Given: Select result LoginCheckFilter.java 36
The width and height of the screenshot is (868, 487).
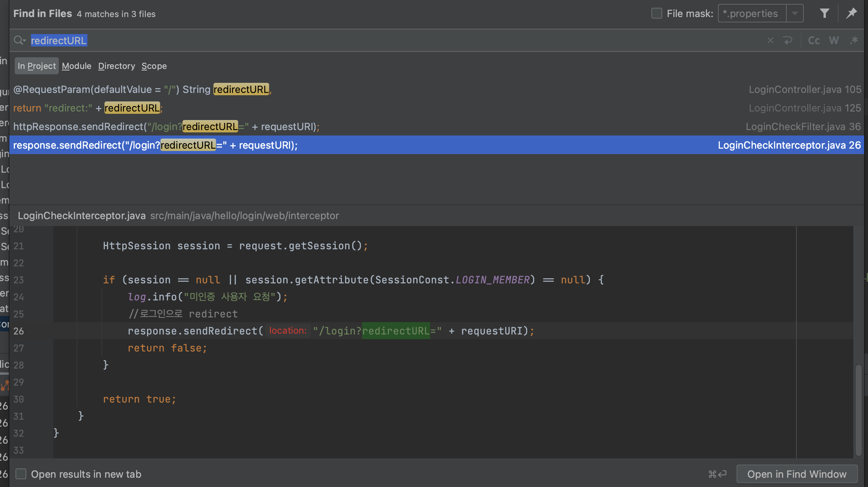Looking at the screenshot, I should click(x=436, y=127).
